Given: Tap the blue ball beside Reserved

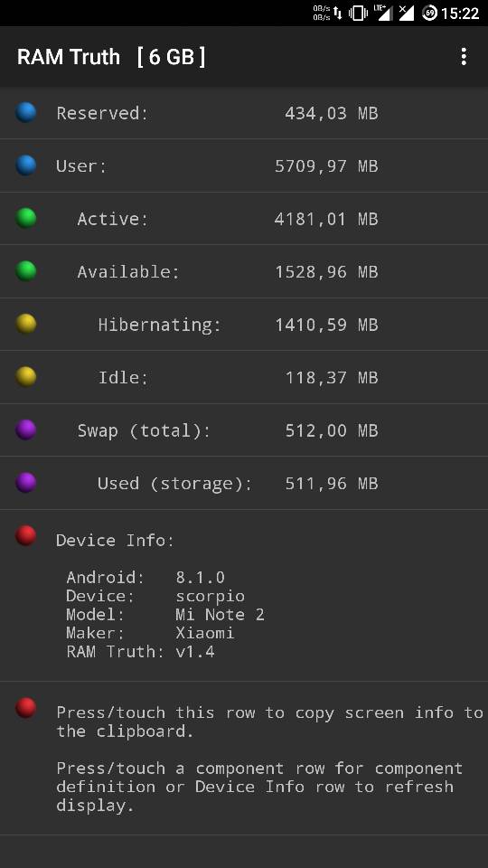Looking at the screenshot, I should click(26, 112).
